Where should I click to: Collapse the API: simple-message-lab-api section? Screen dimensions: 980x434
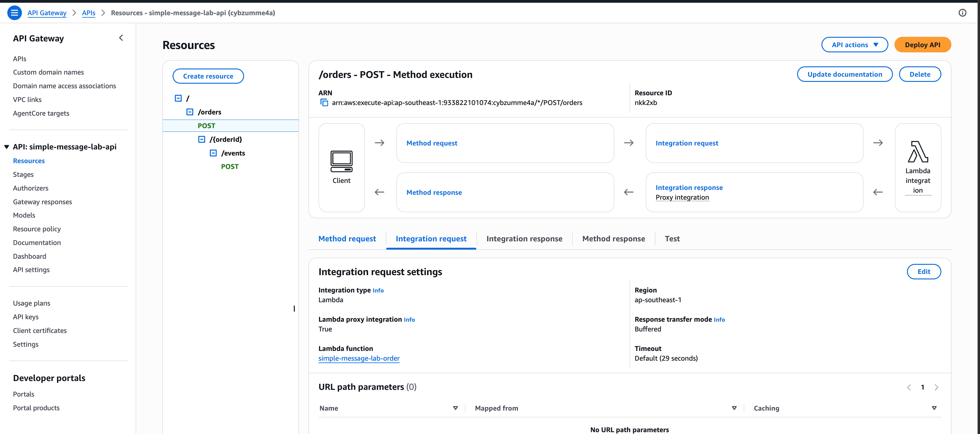click(6, 147)
